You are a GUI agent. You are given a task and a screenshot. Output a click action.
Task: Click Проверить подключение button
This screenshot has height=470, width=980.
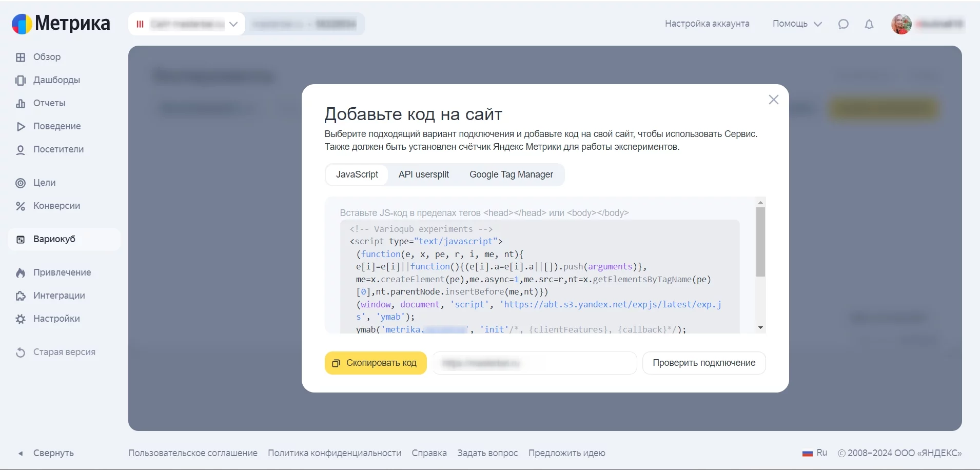[x=704, y=363]
